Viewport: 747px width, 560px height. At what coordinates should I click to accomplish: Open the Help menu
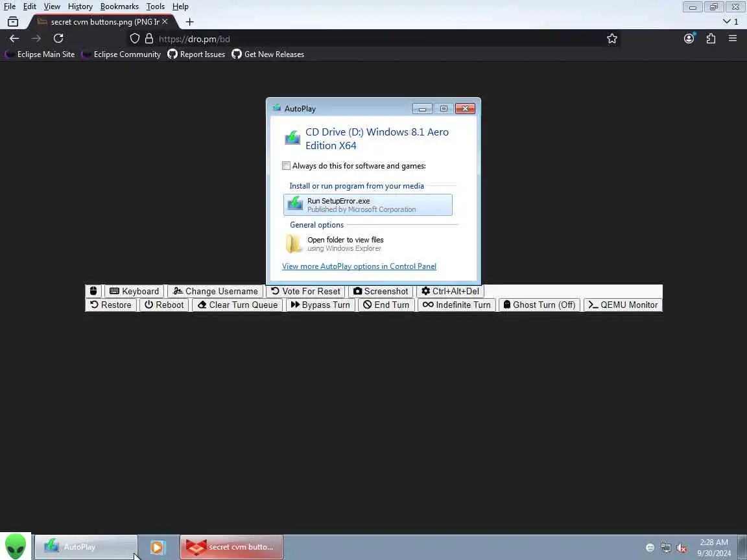coord(180,6)
